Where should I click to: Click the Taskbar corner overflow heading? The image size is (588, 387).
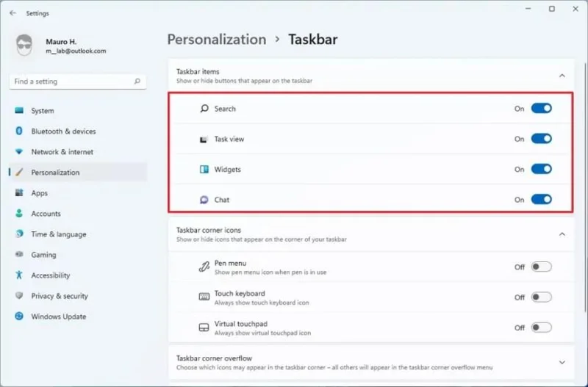[214, 358]
